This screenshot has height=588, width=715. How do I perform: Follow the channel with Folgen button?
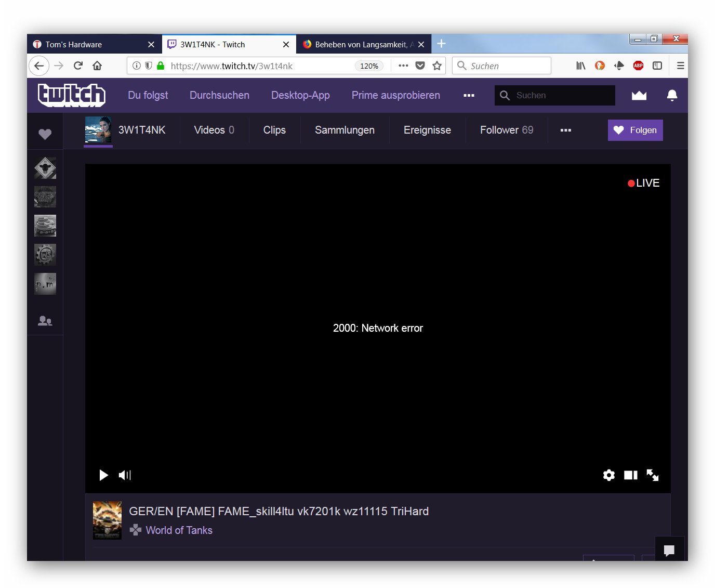point(635,130)
